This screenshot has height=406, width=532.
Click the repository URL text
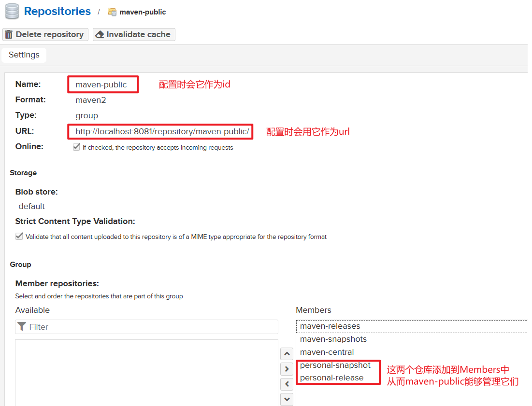(162, 131)
